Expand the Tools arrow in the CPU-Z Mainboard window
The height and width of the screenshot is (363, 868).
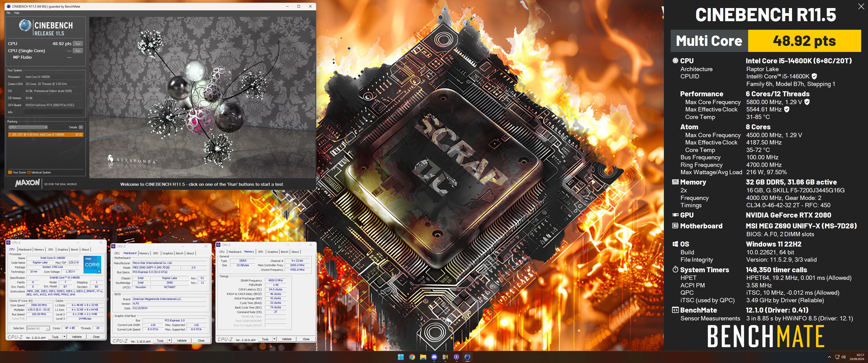[170, 341]
